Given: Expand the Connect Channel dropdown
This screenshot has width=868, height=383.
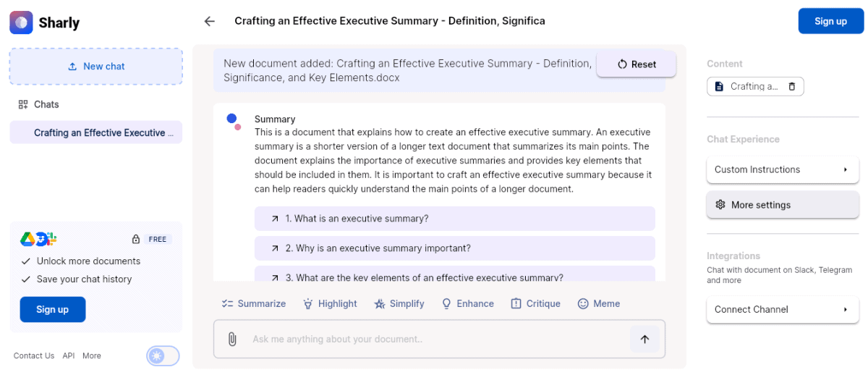Looking at the screenshot, I should tap(783, 309).
